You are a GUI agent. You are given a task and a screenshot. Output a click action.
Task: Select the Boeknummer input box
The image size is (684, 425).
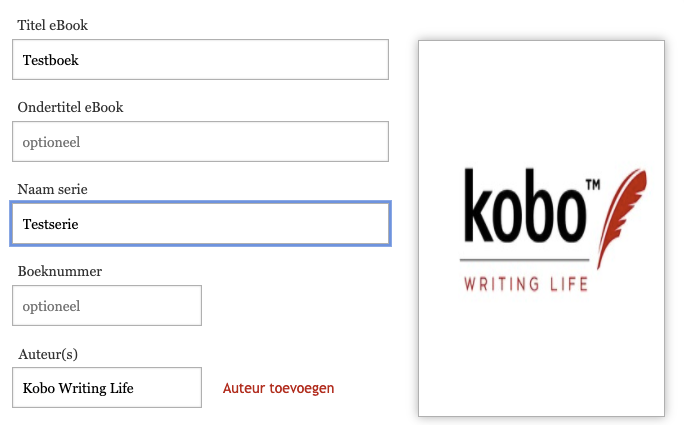point(107,306)
